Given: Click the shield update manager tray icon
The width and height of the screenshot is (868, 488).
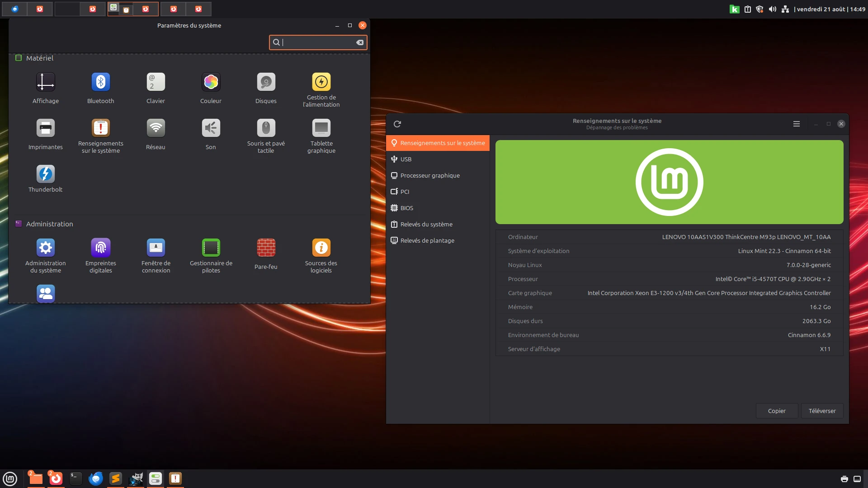Looking at the screenshot, I should pyautogui.click(x=759, y=9).
